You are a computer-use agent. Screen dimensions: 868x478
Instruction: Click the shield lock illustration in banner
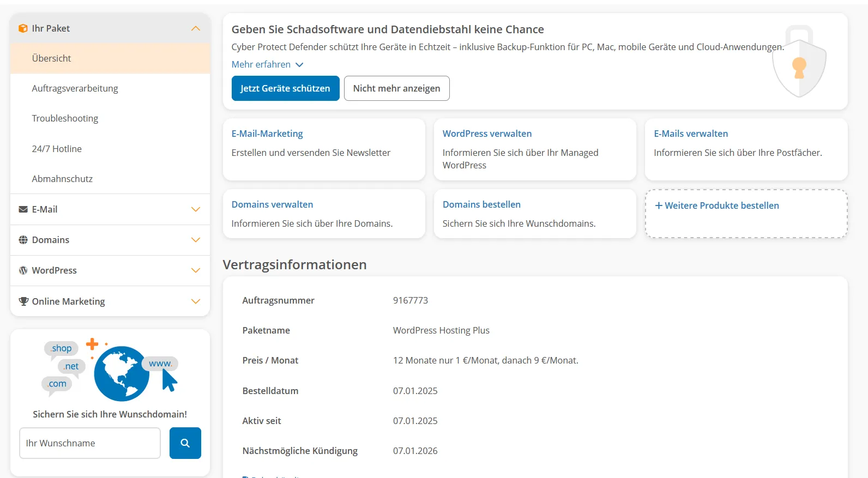[x=799, y=62]
